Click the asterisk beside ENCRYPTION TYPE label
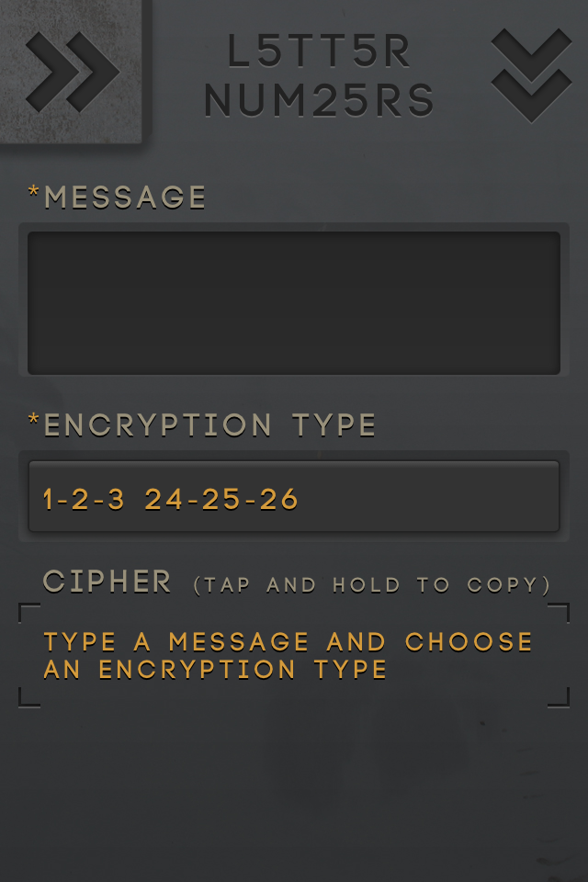Image resolution: width=588 pixels, height=882 pixels. (34, 419)
